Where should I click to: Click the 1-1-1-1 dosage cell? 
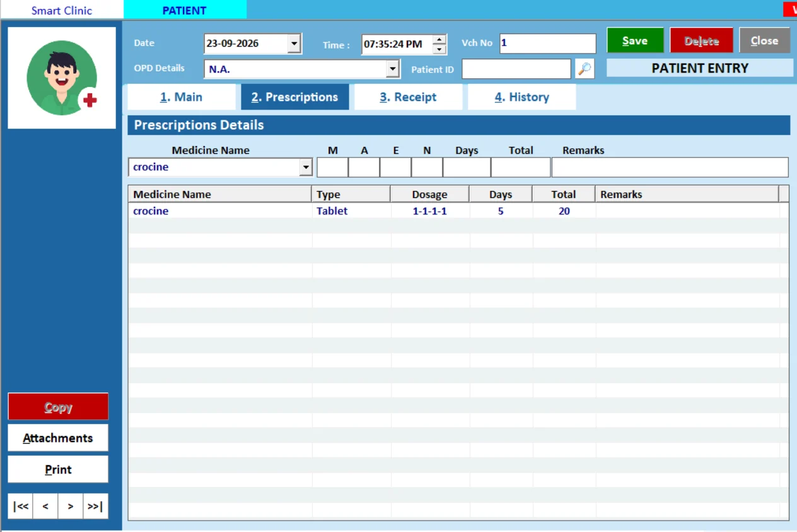[430, 211]
